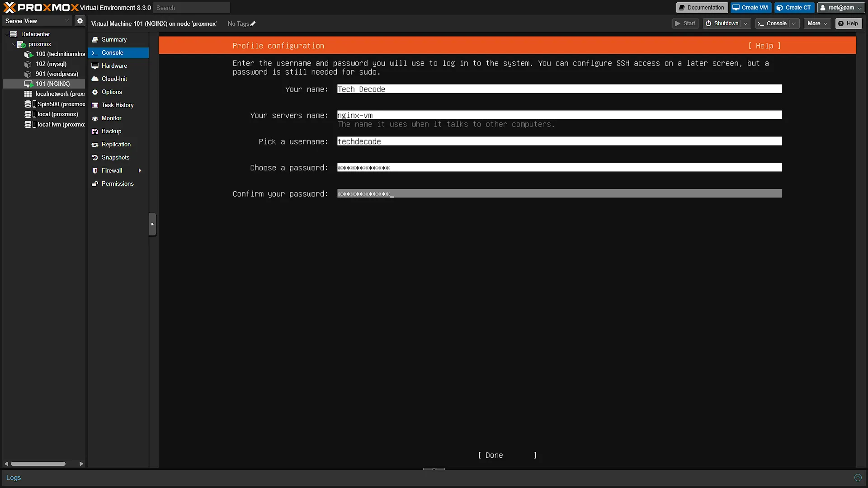This screenshot has width=868, height=488.
Task: Click the Create CT button
Action: (x=794, y=8)
